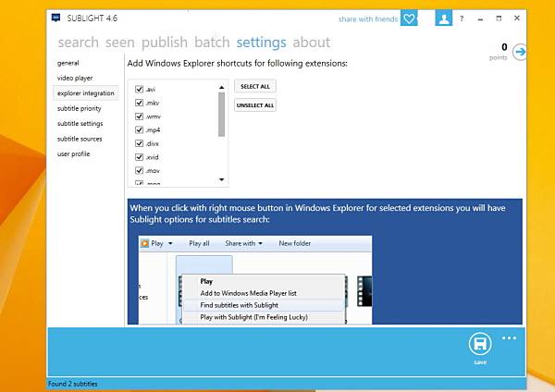555x392 pixels.
Task: Uncheck the .wmv extension checkbox
Action: tap(139, 116)
